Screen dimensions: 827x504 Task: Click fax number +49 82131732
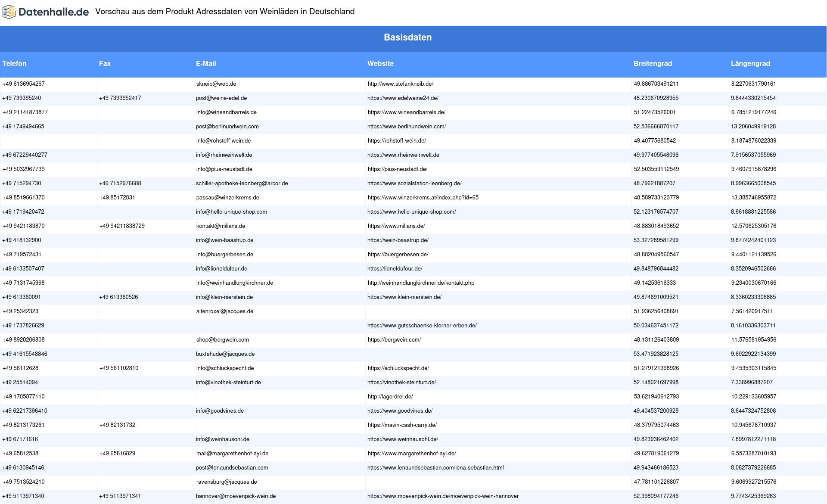coord(117,425)
